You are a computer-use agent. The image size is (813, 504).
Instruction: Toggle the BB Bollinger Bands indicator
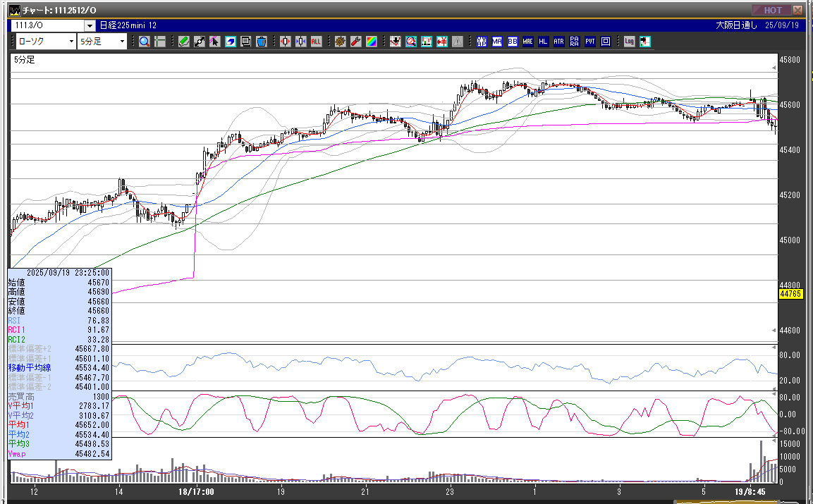tap(513, 42)
